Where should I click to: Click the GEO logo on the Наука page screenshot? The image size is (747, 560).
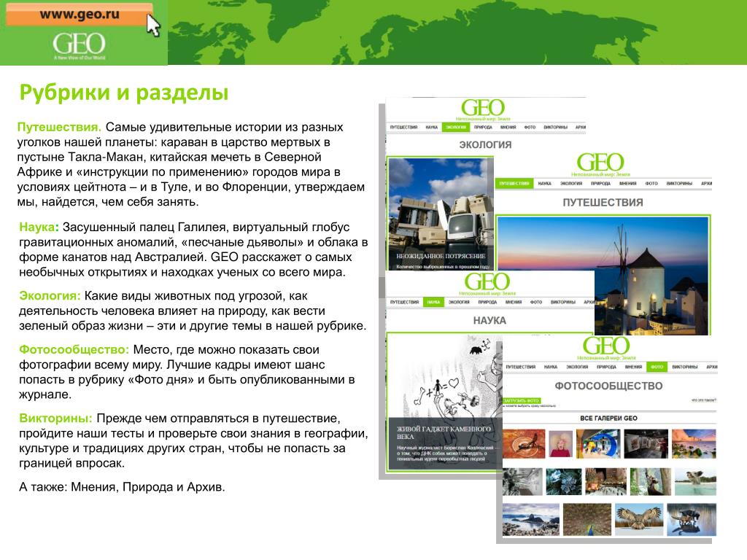click(487, 281)
